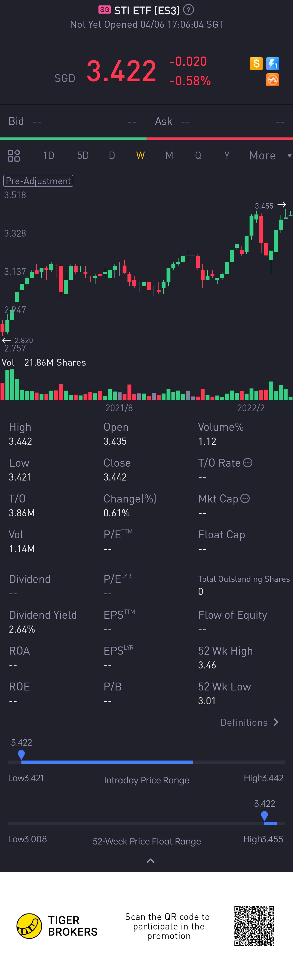The image size is (293, 980).
Task: Open Mkt Cap info bubble icon
Action: coord(245,498)
